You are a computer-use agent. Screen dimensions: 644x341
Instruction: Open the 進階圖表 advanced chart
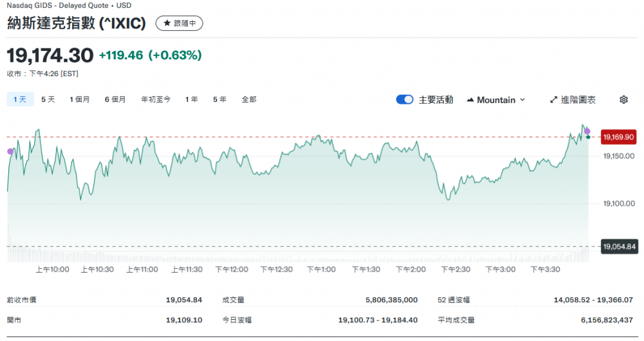[578, 100]
